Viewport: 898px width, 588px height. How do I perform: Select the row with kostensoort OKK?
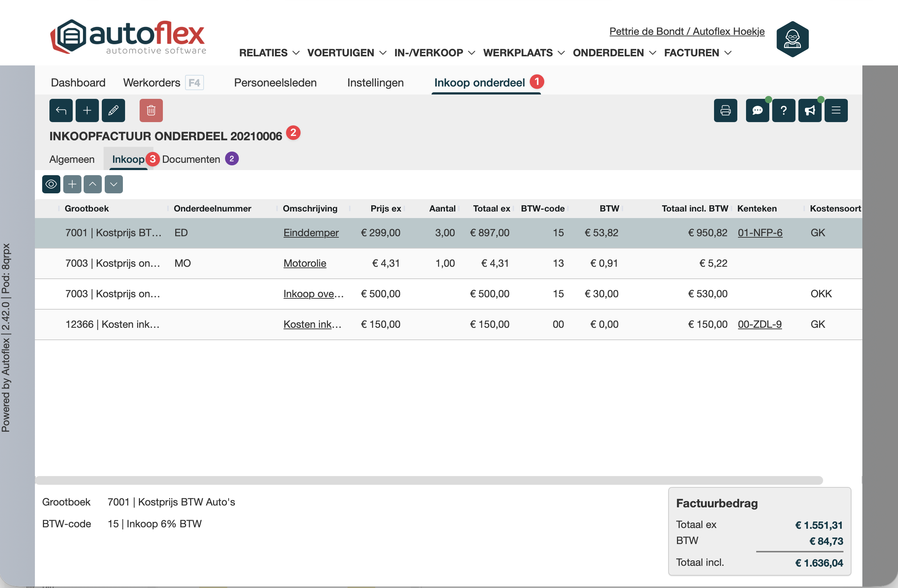click(448, 294)
